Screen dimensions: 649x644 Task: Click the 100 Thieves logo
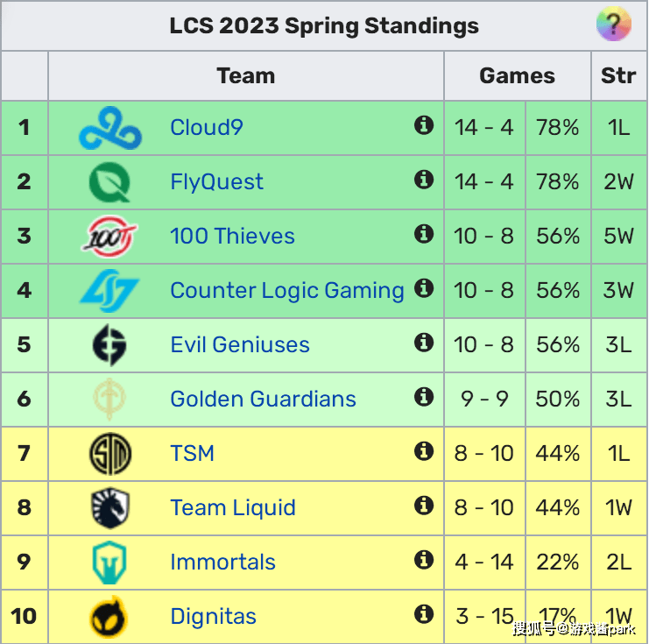[x=110, y=237]
